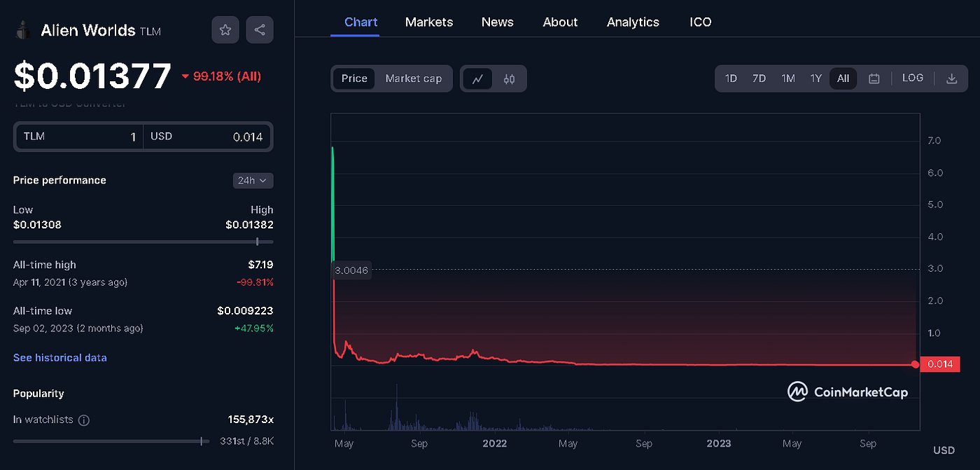This screenshot has width=980, height=470.
Task: Toggle the LOG scale option
Action: click(x=913, y=78)
